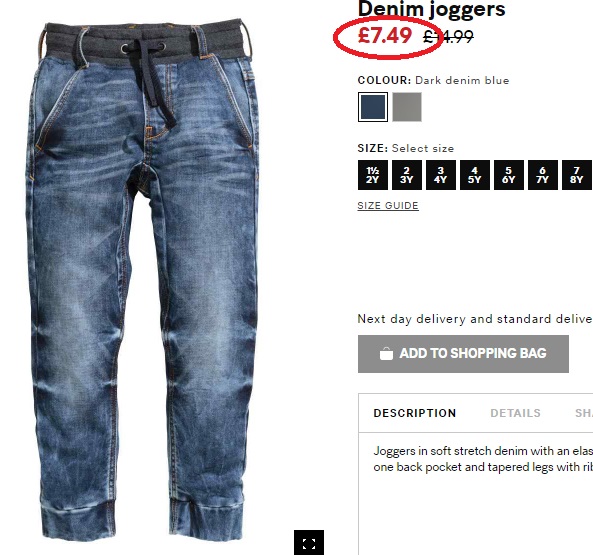The width and height of the screenshot is (593, 555).
Task: Choose size 7-8Y
Action: point(577,175)
